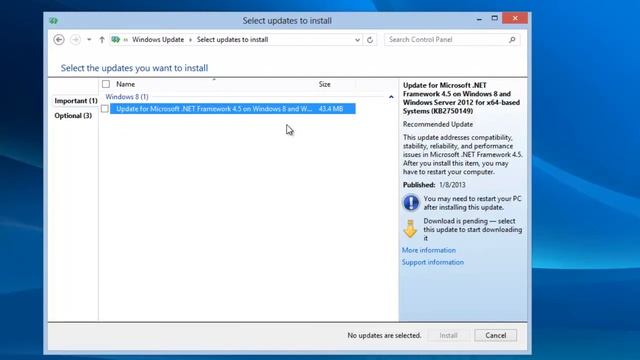
Task: Click the Select updates to install breadcrumb
Action: (x=232, y=40)
